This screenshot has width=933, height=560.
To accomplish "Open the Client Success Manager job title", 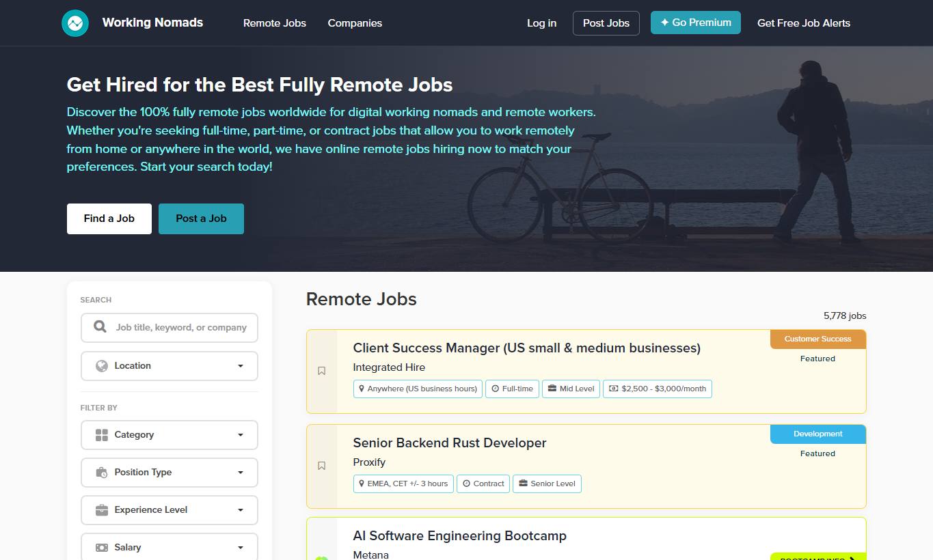I will point(527,348).
